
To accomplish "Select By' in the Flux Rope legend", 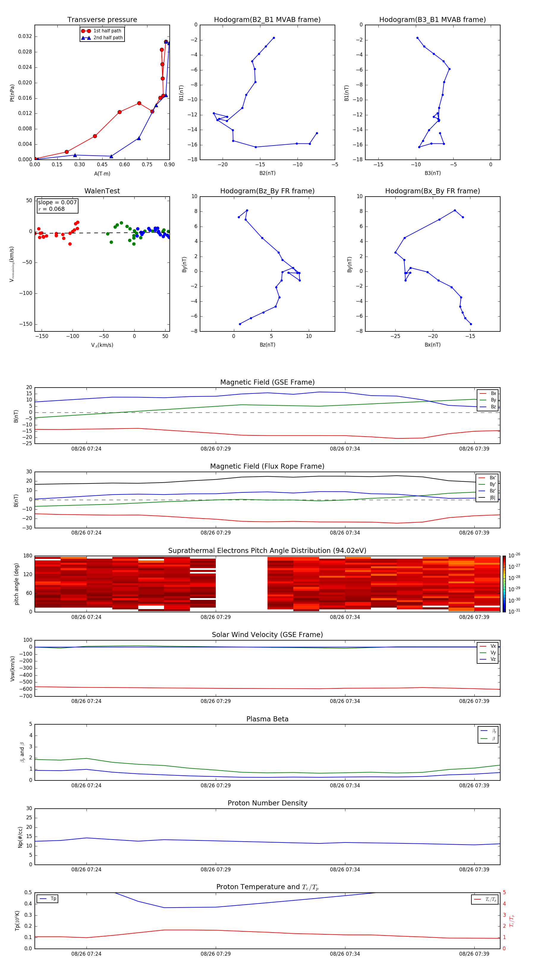I will click(x=487, y=484).
